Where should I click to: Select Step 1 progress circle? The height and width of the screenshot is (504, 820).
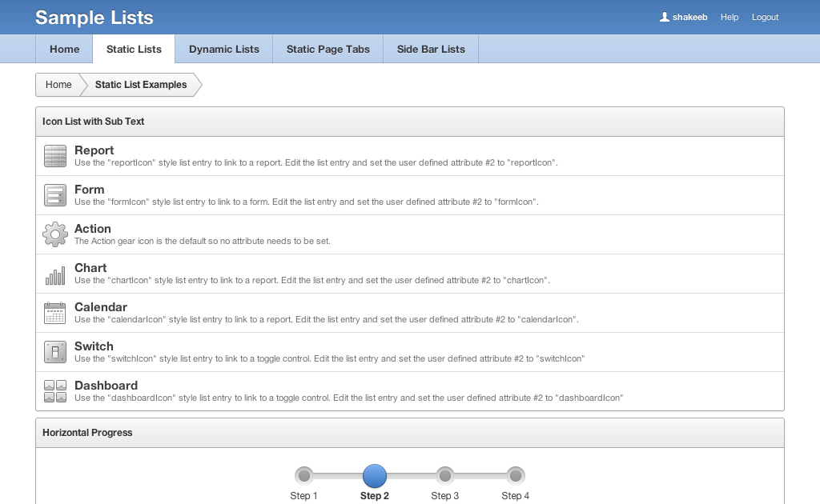click(304, 476)
